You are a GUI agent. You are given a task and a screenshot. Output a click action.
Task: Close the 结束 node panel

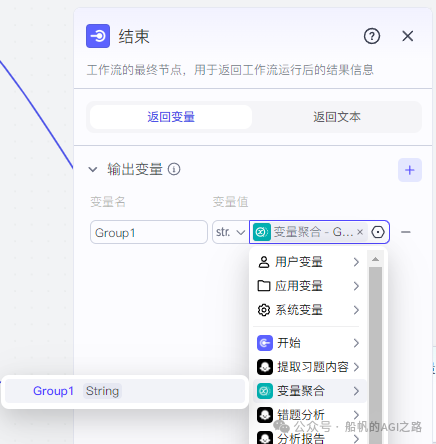407,36
